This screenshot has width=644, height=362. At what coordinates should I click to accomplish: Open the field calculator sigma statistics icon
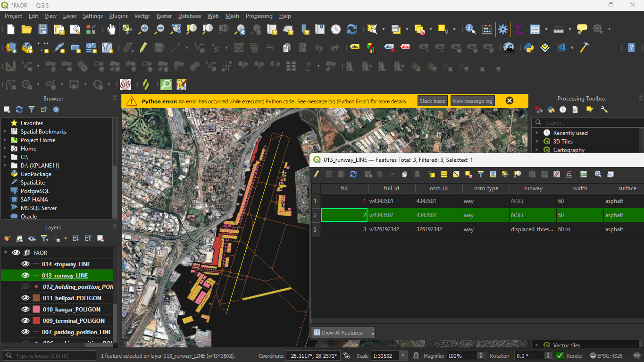coord(519,29)
